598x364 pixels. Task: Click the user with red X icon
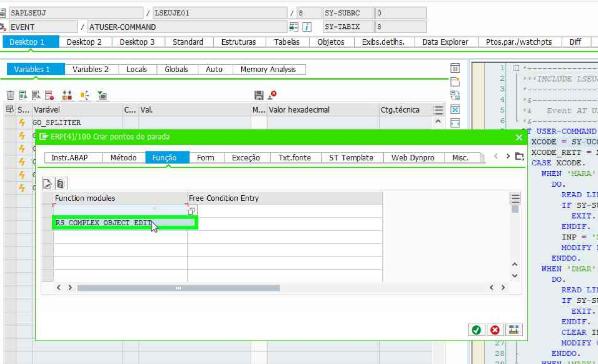[x=272, y=95]
